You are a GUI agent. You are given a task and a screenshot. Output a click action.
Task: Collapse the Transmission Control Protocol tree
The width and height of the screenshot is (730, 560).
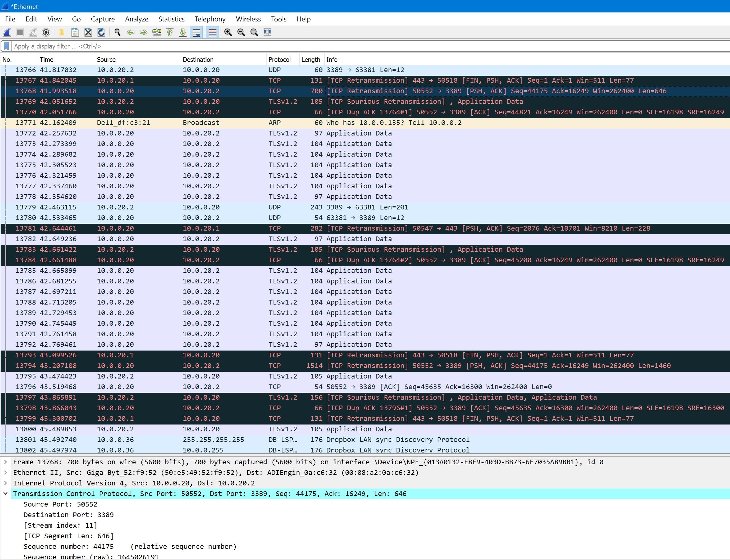pos(6,494)
